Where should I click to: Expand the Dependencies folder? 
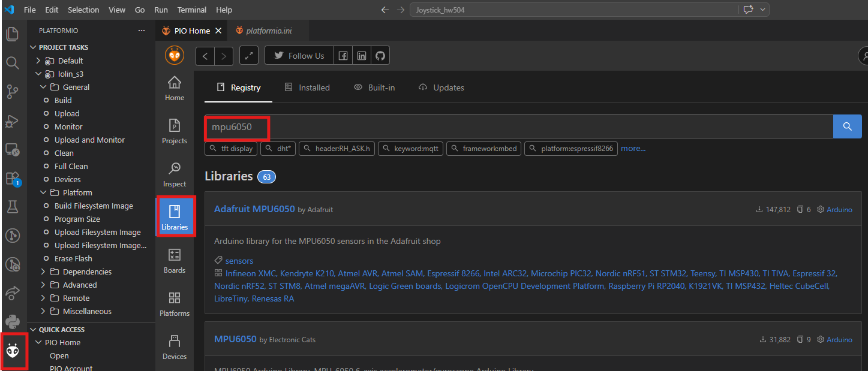click(43, 272)
